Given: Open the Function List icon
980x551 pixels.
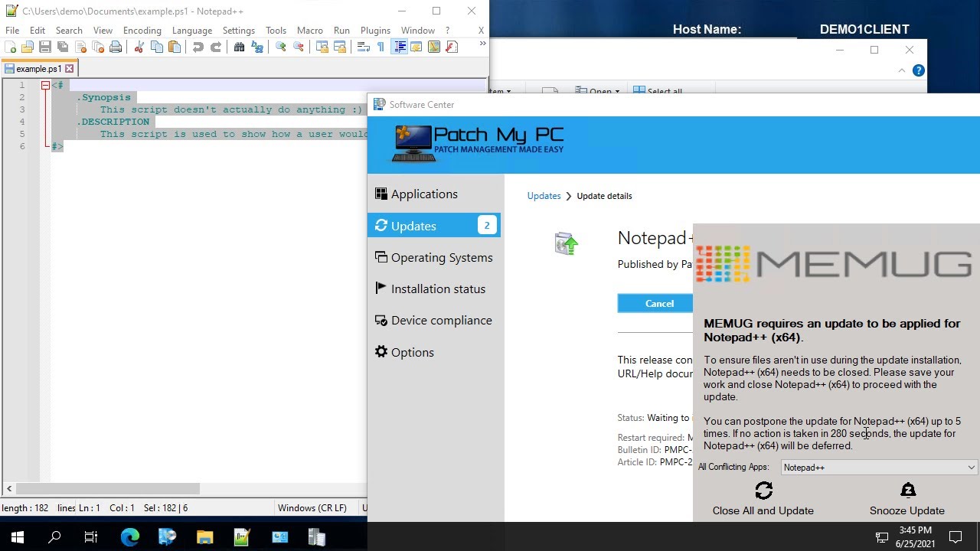Looking at the screenshot, I should (x=452, y=47).
